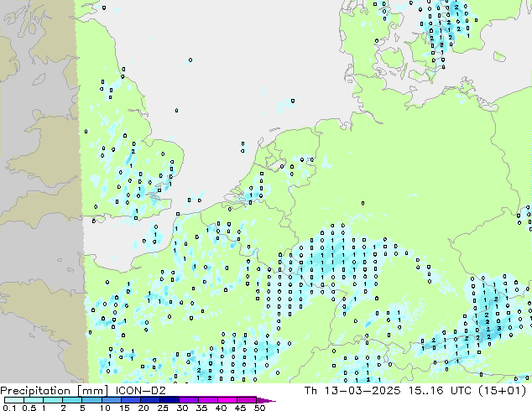This screenshot has height=411, width=532.
Task: Pick the 20–25 mm legend color segment
Action: [150, 400]
